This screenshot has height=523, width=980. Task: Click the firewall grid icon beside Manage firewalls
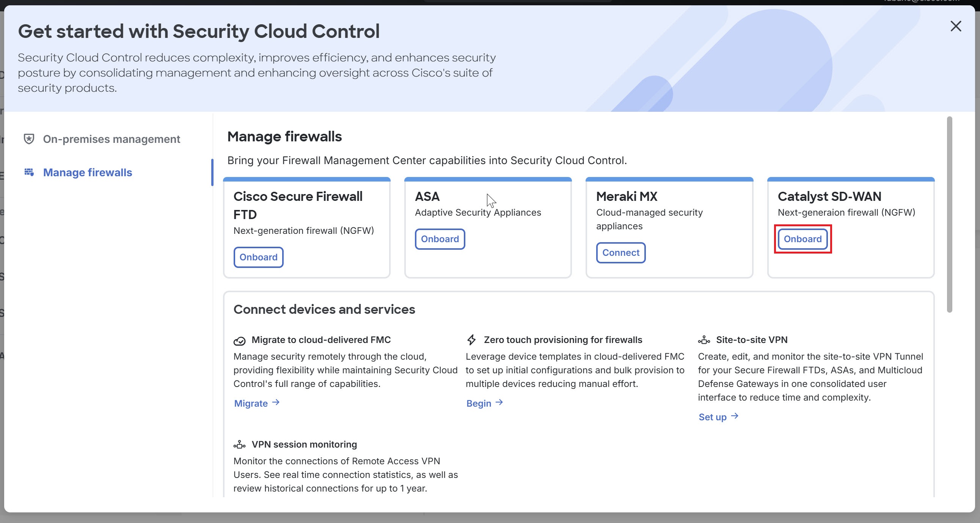[29, 172]
